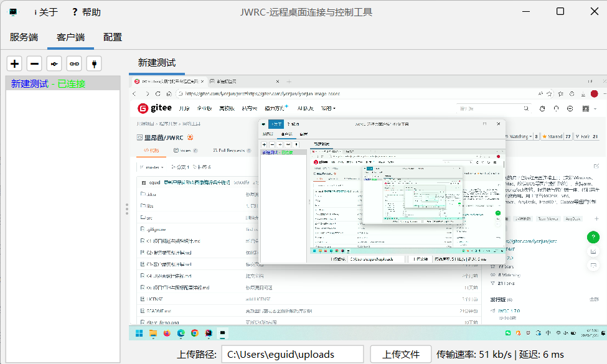Click the Start button in the remote taskbar

pyautogui.click(x=138, y=334)
